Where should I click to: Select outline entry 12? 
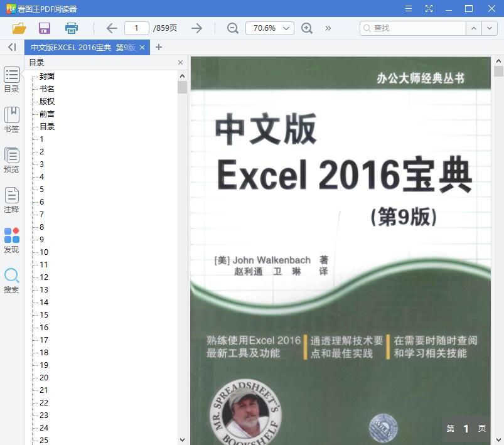(44, 277)
